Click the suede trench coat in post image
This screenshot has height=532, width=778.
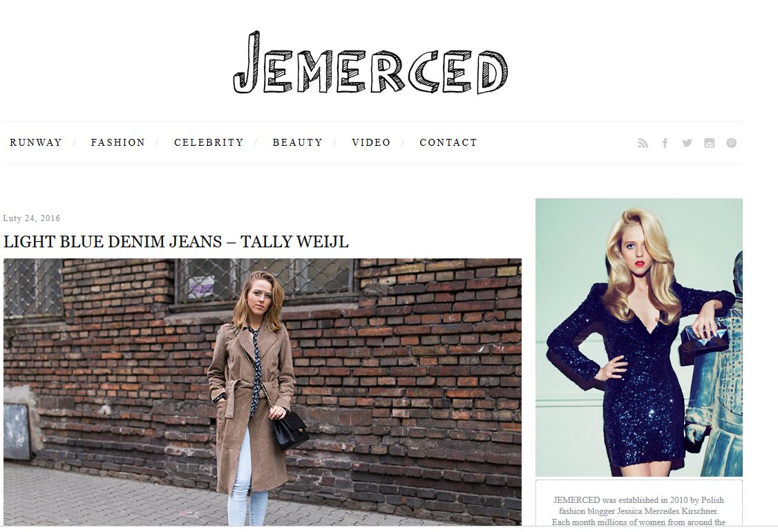click(x=251, y=402)
